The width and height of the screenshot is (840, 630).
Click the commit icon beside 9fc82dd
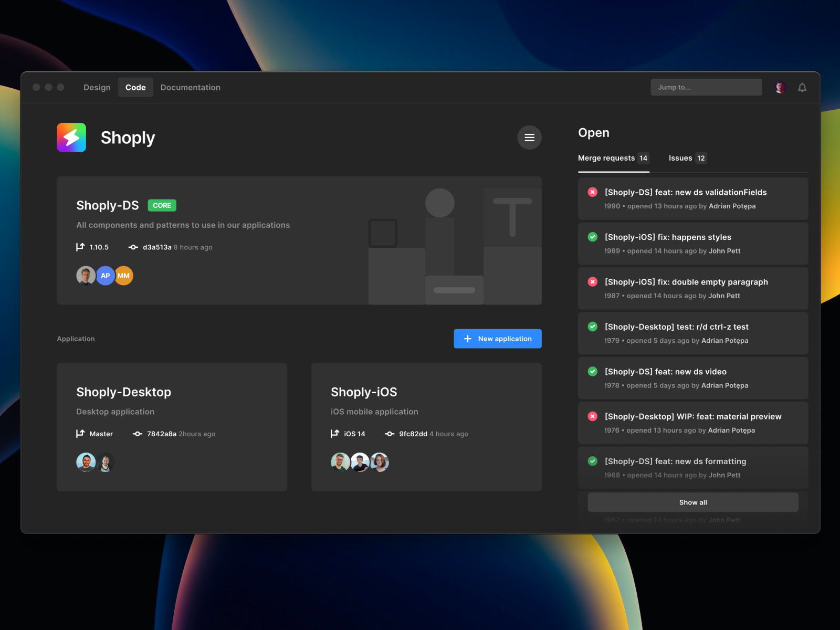[390, 434]
